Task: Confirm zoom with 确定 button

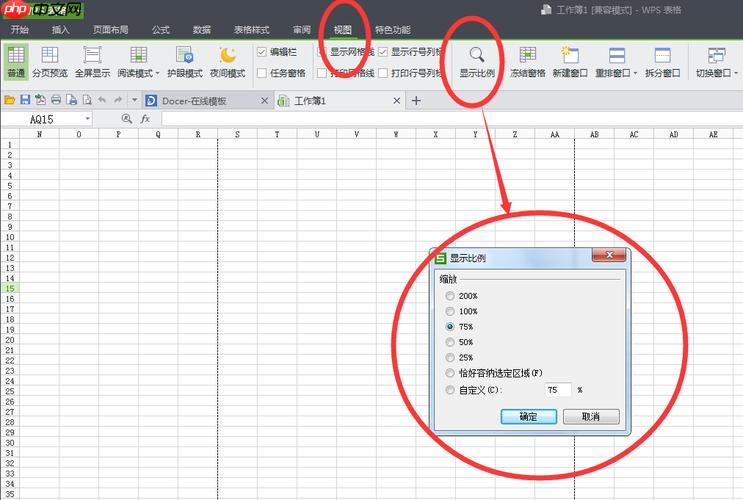Action: pyautogui.click(x=528, y=417)
